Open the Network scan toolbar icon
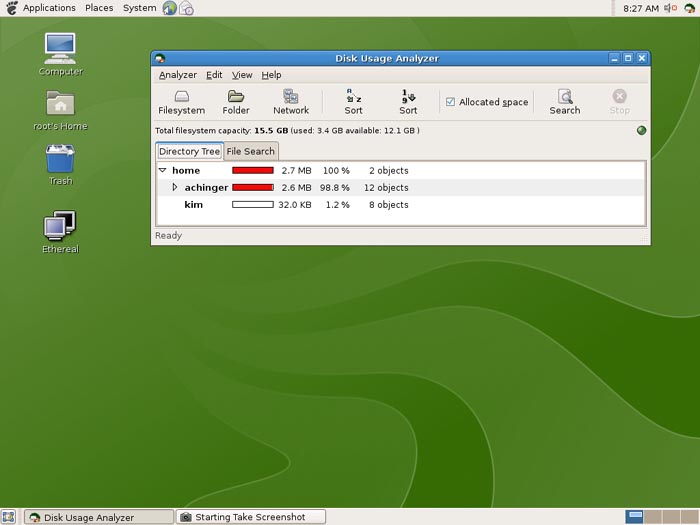Image resolution: width=700 pixels, height=525 pixels. click(291, 102)
